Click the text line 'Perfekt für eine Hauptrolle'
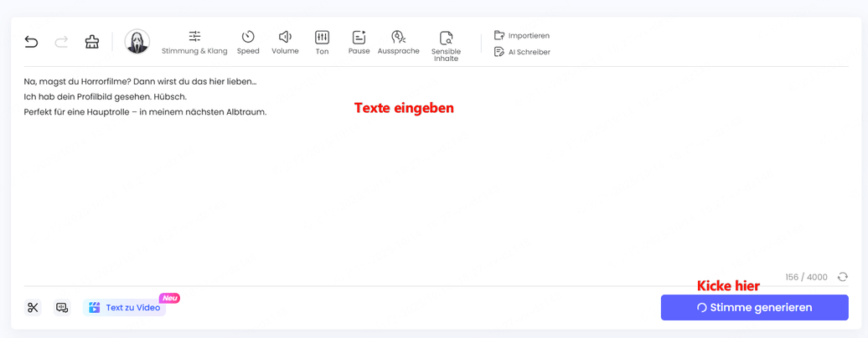868x338 pixels. click(145, 112)
